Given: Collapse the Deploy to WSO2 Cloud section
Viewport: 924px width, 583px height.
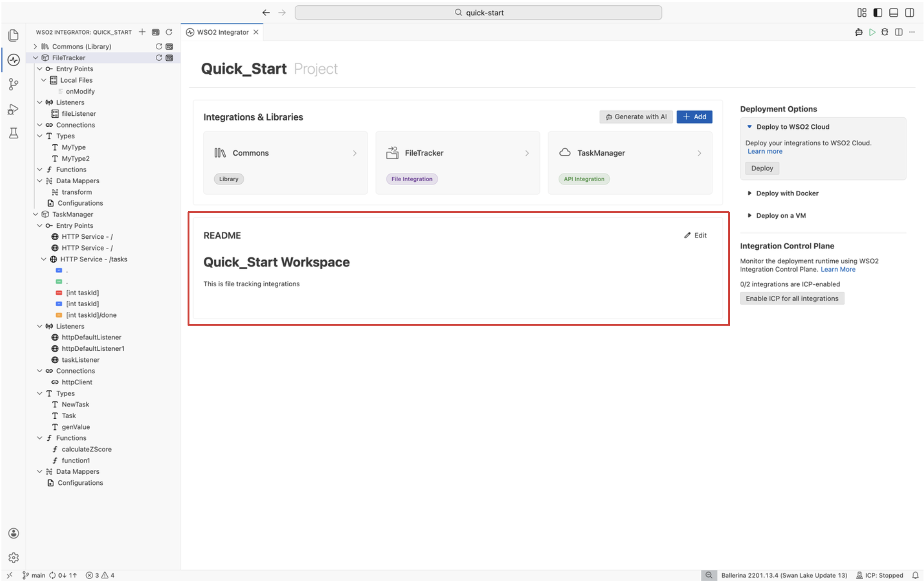Looking at the screenshot, I should point(750,127).
